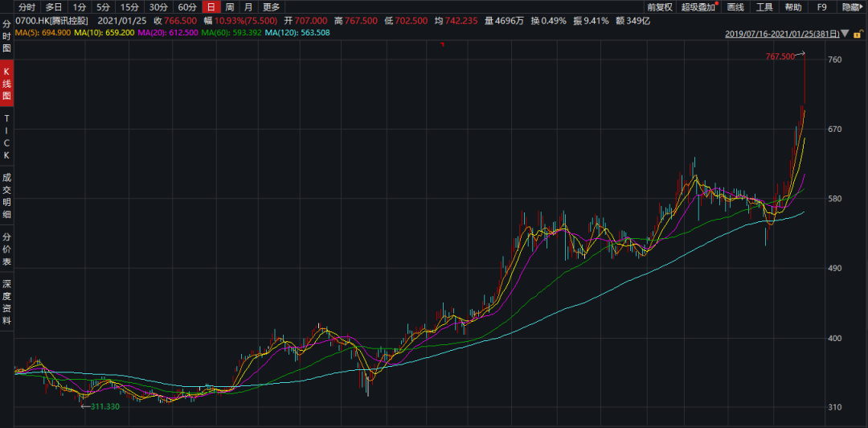Click the average price 均 742.235
This screenshot has height=428, width=868.
coord(457,21)
